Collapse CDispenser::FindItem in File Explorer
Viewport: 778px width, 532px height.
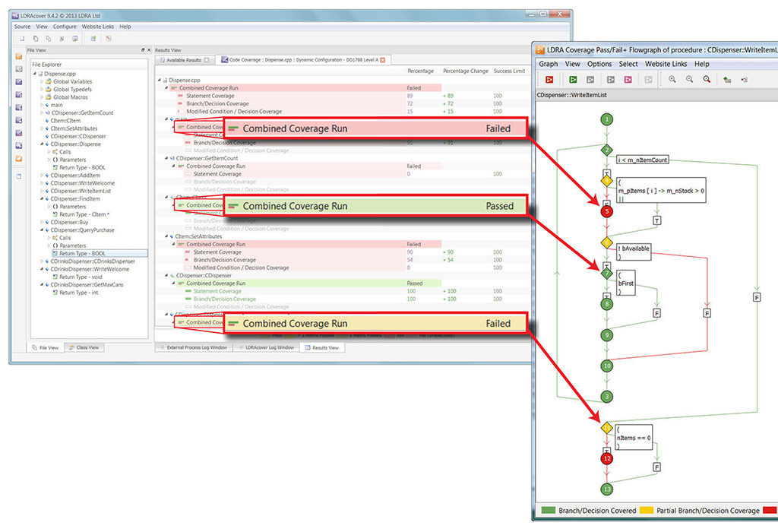click(x=42, y=198)
